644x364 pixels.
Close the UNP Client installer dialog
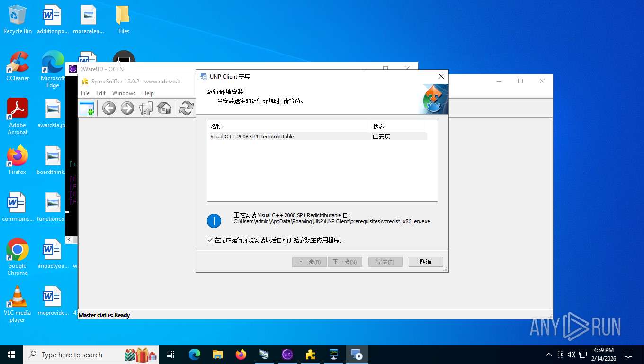[x=441, y=76]
